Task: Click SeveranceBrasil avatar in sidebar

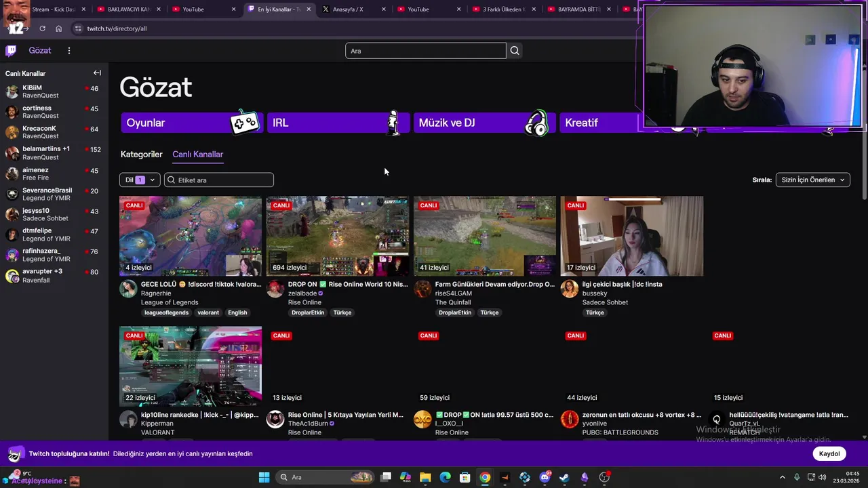Action: [12, 194]
